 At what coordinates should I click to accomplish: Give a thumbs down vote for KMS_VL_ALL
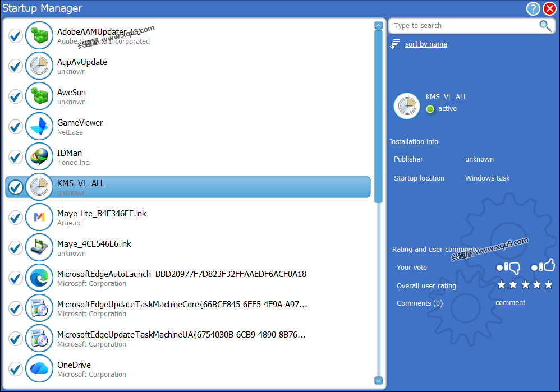pos(509,268)
